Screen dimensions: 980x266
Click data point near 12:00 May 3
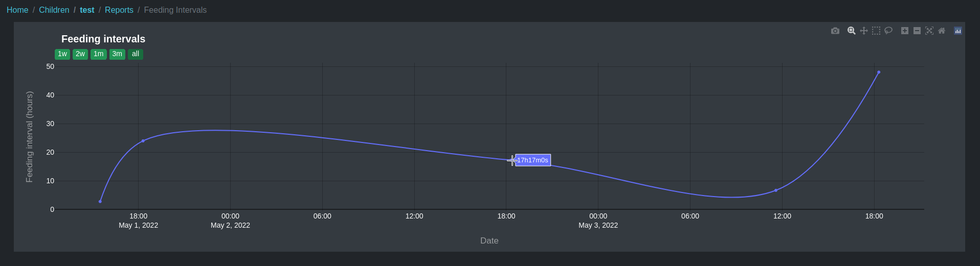point(776,190)
